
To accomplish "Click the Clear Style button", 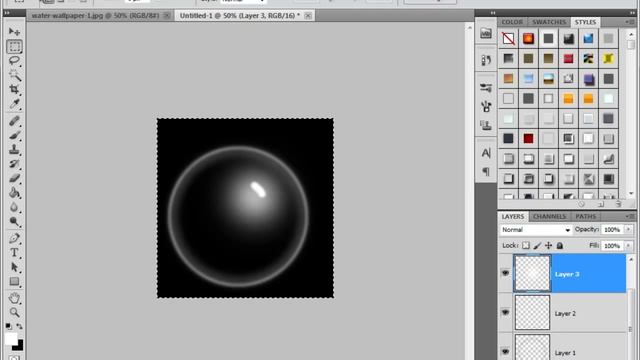I will pos(581,204).
